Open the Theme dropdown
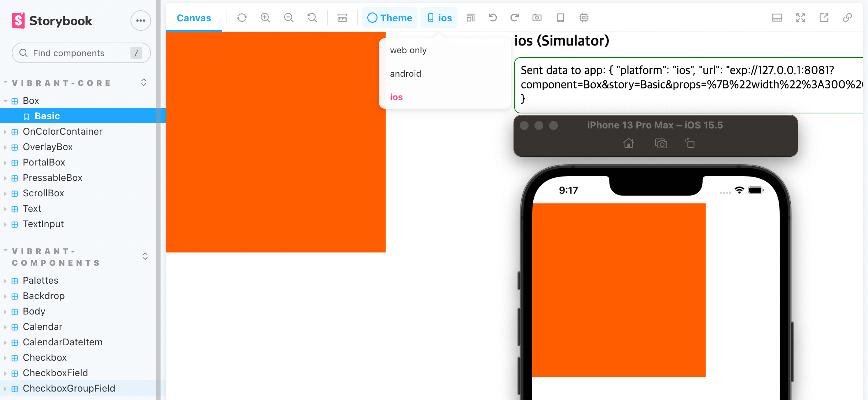Screen dimensions: 868x400 pos(390,18)
